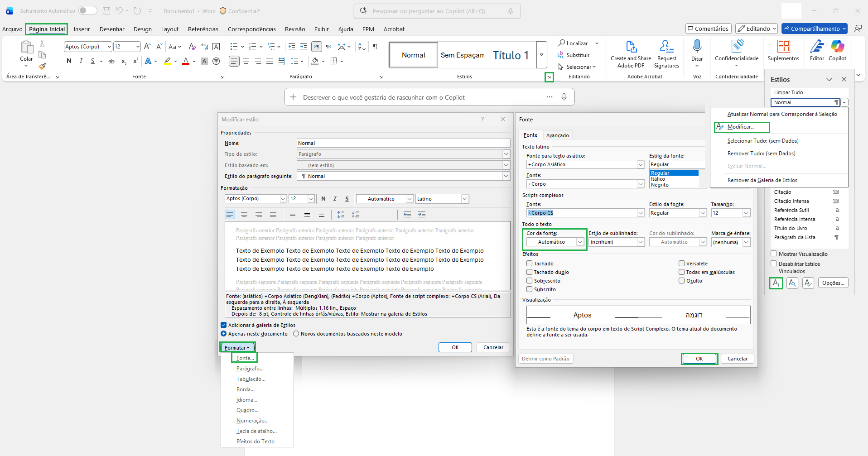Click the Format Painter brush icon
868x456 pixels.
42,66
